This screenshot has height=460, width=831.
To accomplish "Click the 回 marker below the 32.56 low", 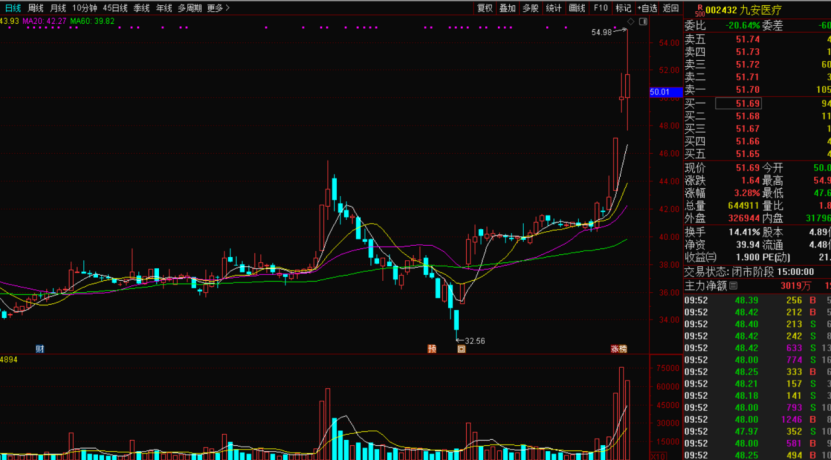I will tap(461, 349).
